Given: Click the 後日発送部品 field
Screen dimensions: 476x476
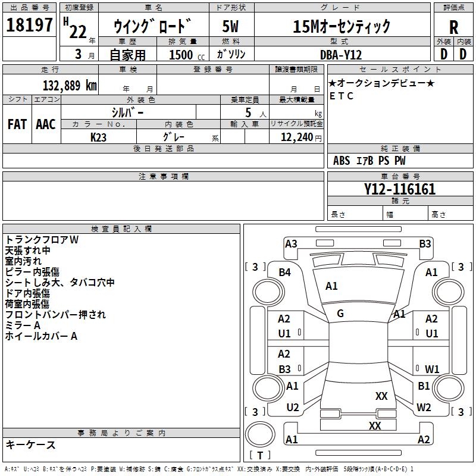Looking at the screenshot, I should 163,161.
